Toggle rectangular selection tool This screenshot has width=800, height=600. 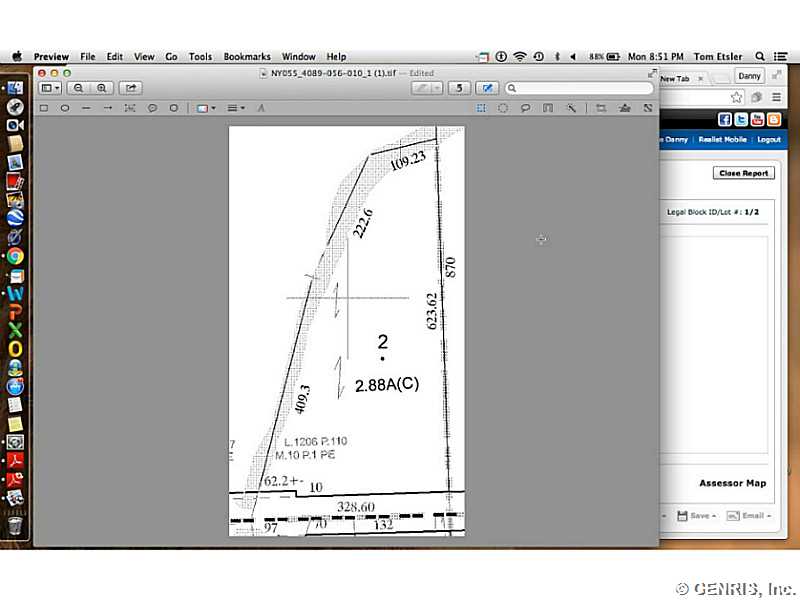point(481,108)
